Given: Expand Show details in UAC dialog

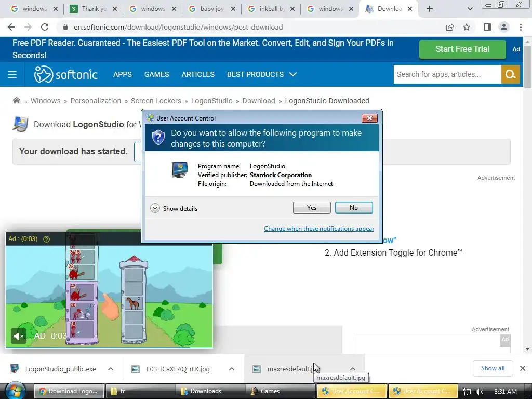Looking at the screenshot, I should click(x=174, y=208).
